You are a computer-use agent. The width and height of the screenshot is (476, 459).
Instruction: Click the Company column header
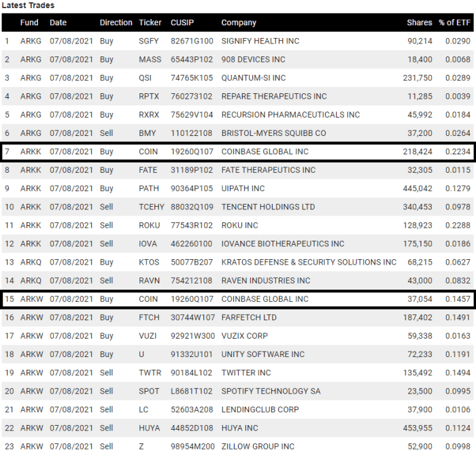239,22
